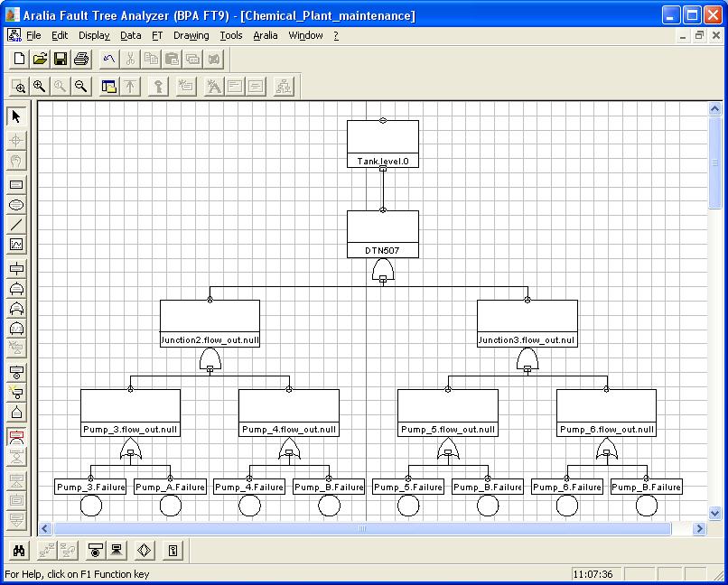728x585 pixels.
Task: Open a file with the folder icon
Action: tap(40, 60)
